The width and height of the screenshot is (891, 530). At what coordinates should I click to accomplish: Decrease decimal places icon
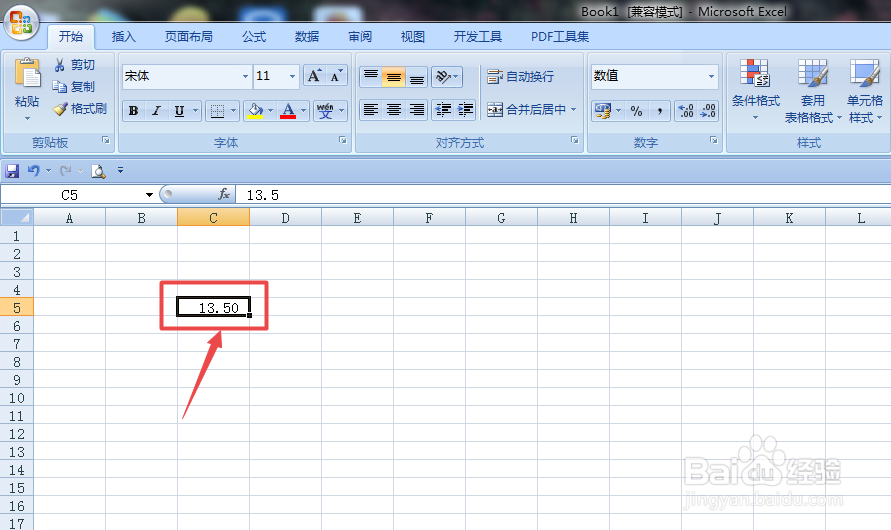coord(708,111)
